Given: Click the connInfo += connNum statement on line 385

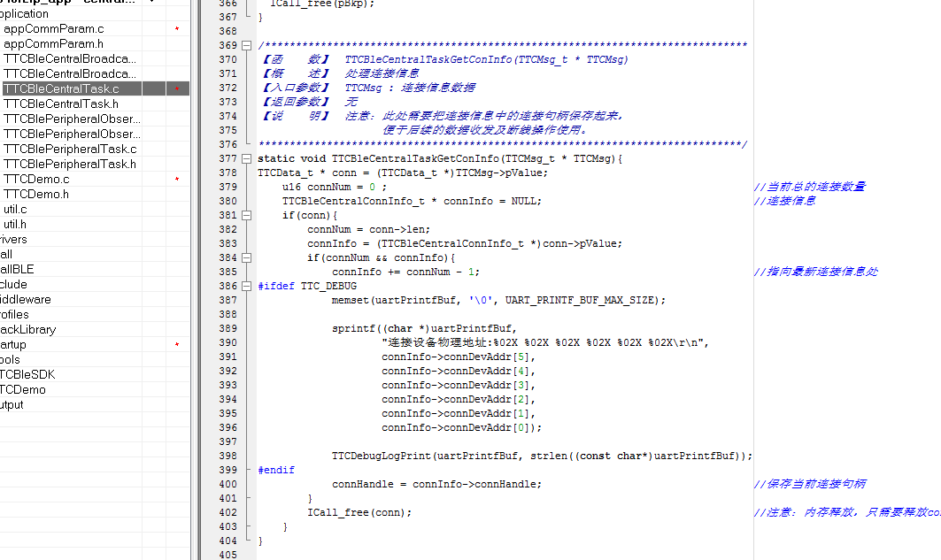Looking at the screenshot, I should [x=405, y=272].
